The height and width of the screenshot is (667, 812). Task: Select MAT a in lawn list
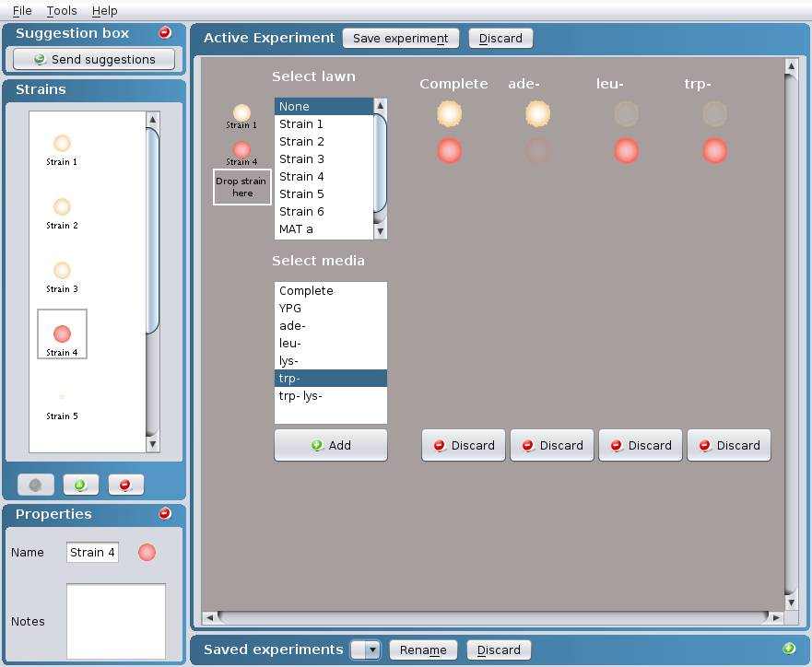[x=324, y=229]
